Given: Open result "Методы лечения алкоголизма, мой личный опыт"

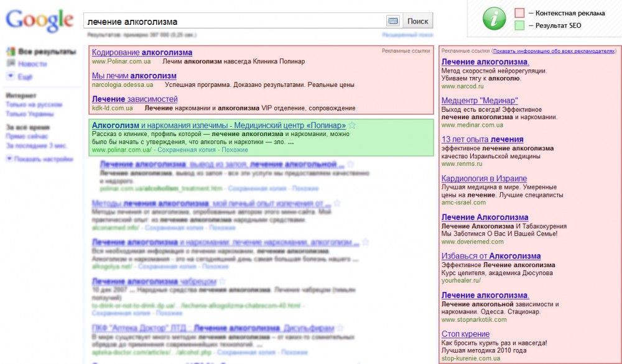Looking at the screenshot, I should 211,204.
